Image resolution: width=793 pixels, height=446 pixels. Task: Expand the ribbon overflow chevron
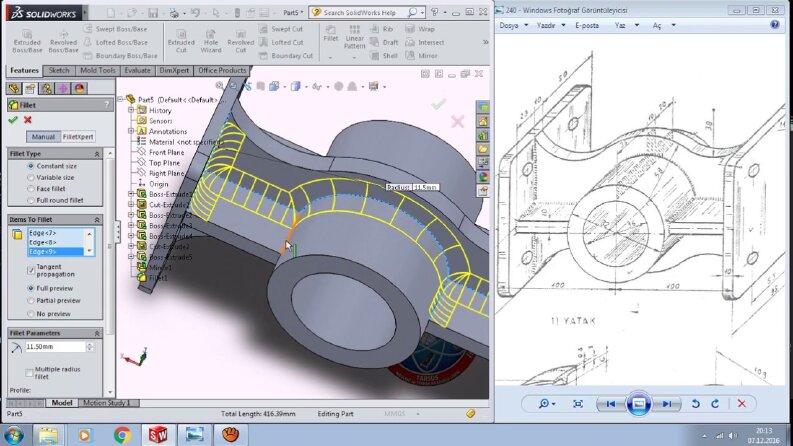486,42
